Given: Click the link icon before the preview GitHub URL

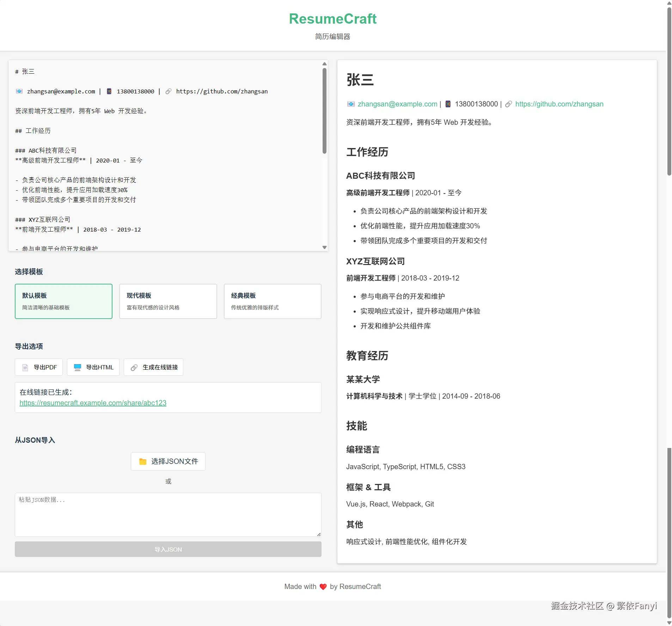Looking at the screenshot, I should (508, 104).
